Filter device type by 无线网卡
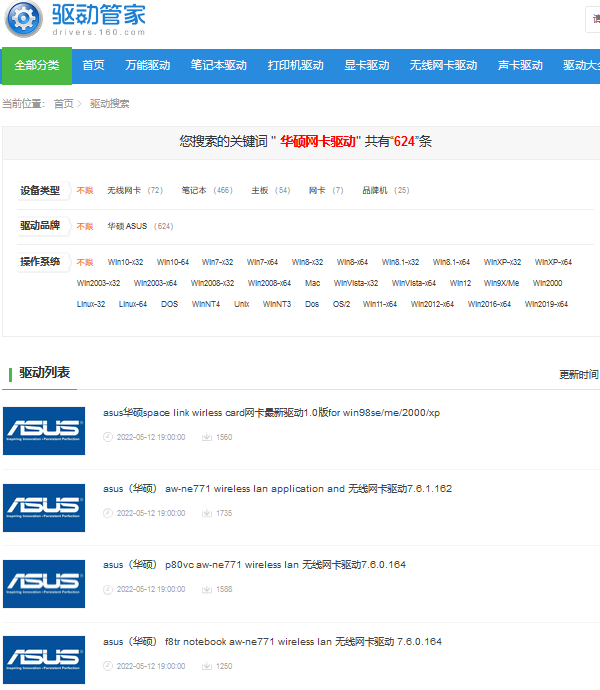The width and height of the screenshot is (600, 690). tap(124, 190)
